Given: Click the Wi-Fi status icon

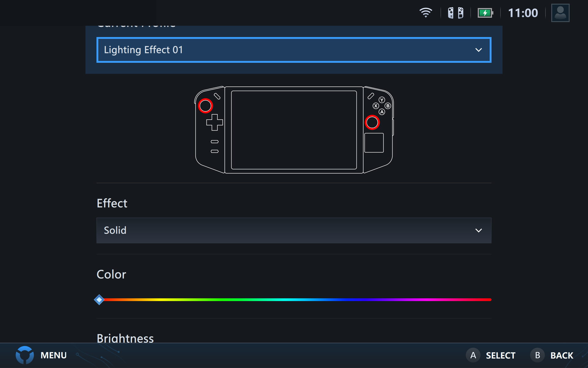Looking at the screenshot, I should (x=425, y=13).
